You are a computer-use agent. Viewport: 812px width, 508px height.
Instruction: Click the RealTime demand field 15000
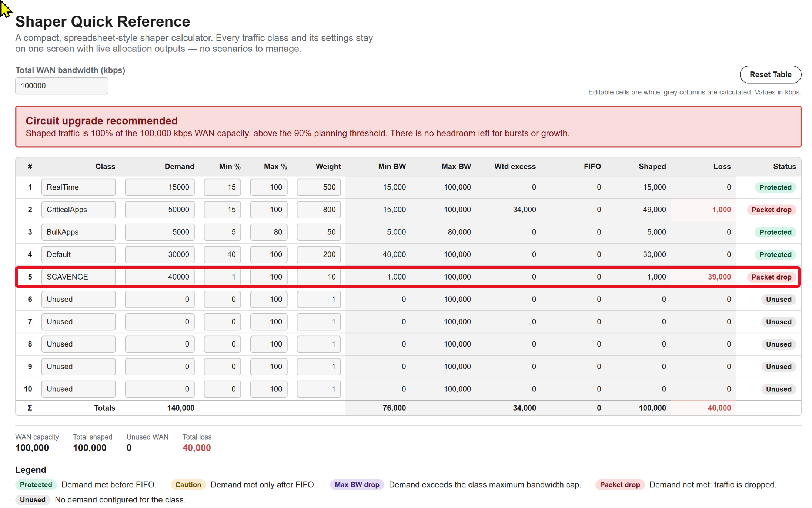click(160, 187)
